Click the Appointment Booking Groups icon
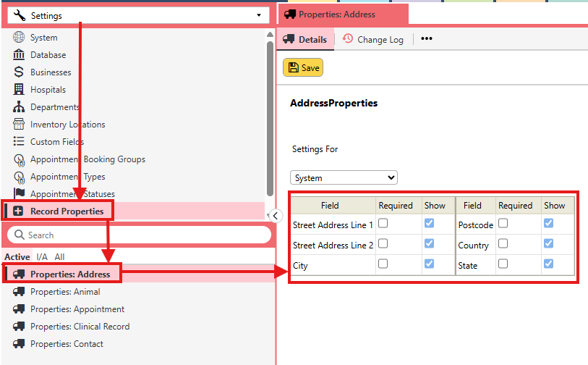The height and width of the screenshot is (365, 588). (19, 160)
